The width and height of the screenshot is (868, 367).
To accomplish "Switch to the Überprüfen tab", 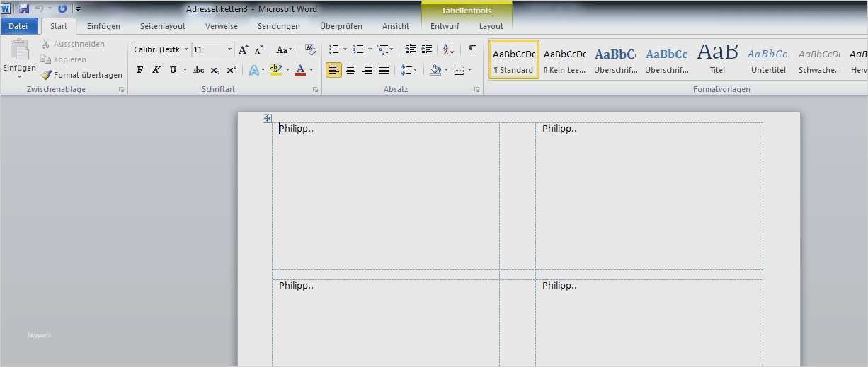I will pos(341,26).
